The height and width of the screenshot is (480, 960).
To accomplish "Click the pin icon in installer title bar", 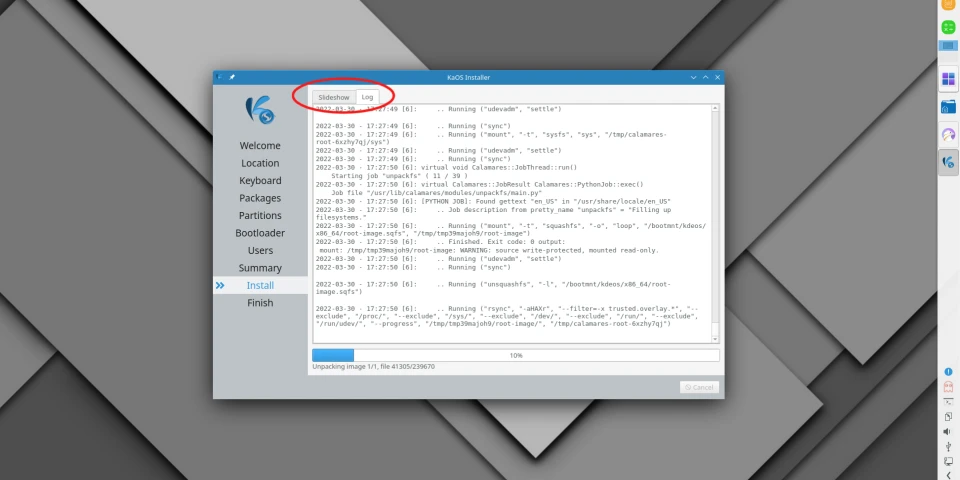I will pyautogui.click(x=232, y=77).
